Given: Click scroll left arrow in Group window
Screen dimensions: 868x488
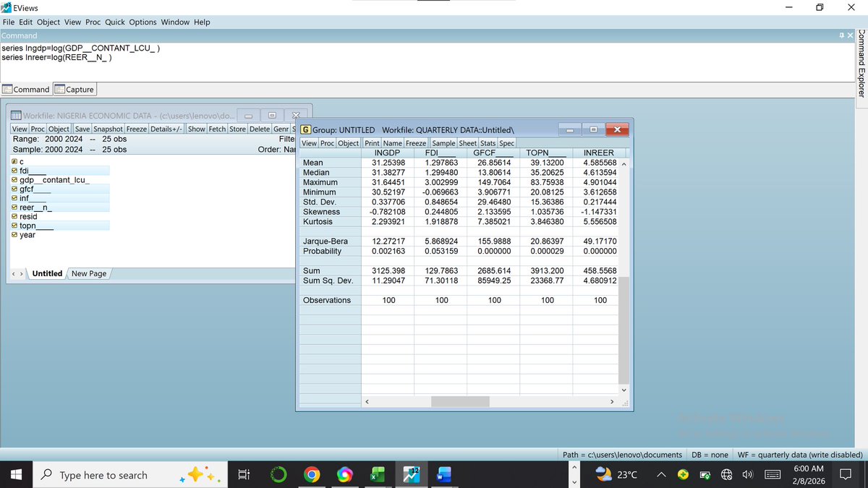Looking at the screenshot, I should (x=367, y=401).
